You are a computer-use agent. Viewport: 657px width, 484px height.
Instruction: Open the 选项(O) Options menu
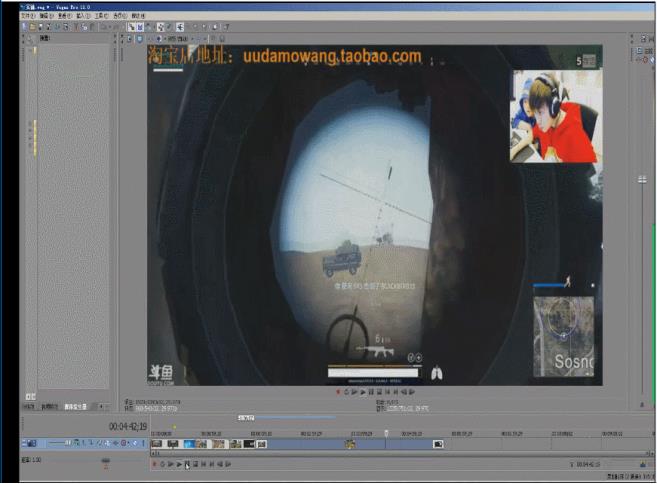[120, 16]
